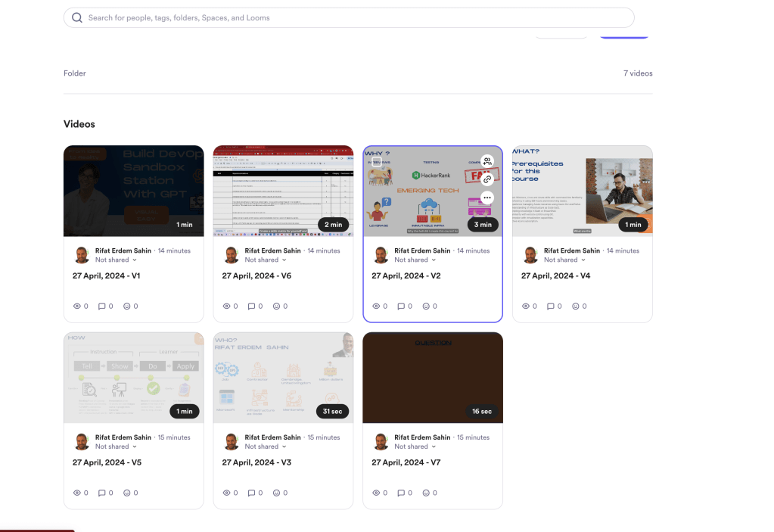This screenshot has height=532, width=774.
Task: Click the comments icon on V4 card
Action: [x=550, y=306]
